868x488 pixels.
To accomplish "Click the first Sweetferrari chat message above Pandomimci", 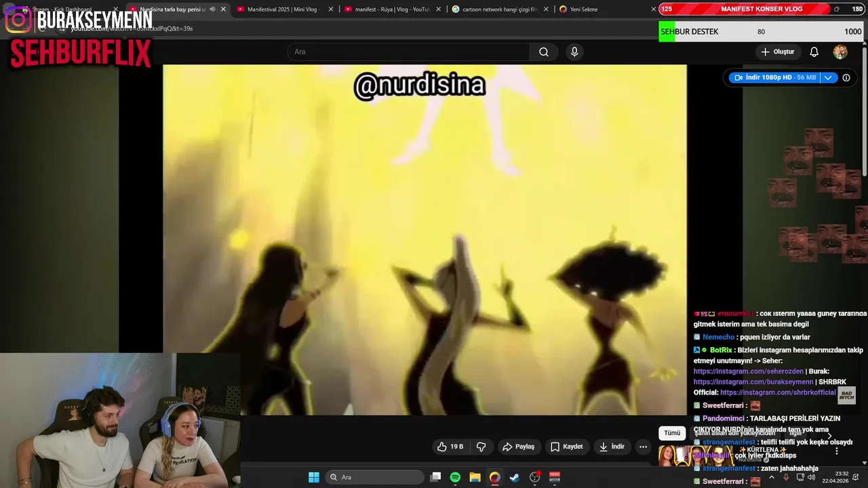I will [727, 405].
